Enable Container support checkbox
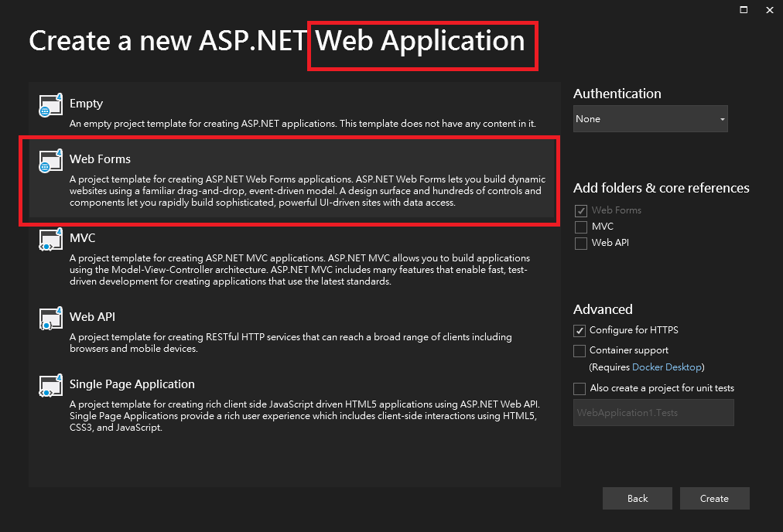The width and height of the screenshot is (783, 532). 580,351
